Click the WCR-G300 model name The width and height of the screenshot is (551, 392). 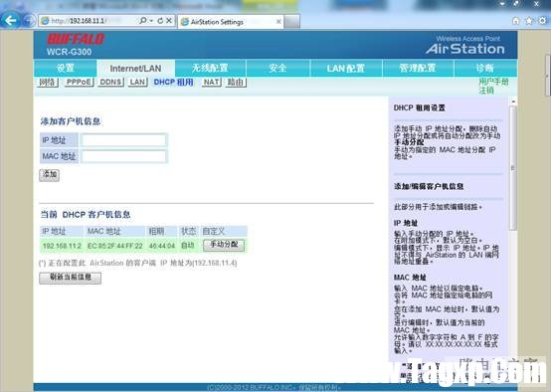tap(70, 52)
